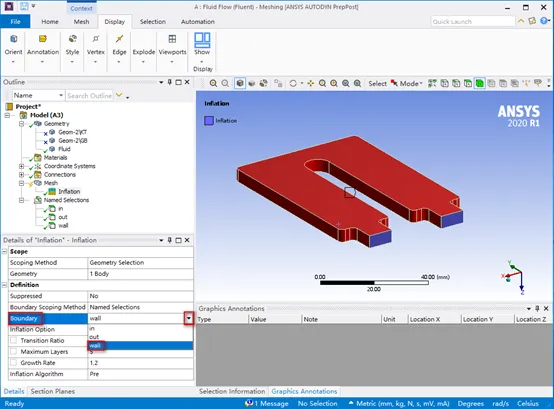Click the Explode view icon

tap(143, 52)
